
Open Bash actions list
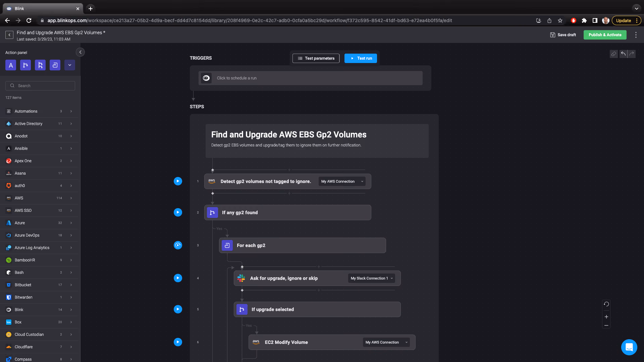[x=39, y=273]
